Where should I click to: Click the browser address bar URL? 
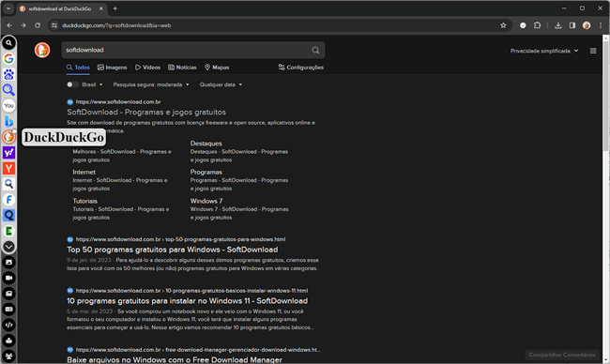pyautogui.click(x=116, y=25)
